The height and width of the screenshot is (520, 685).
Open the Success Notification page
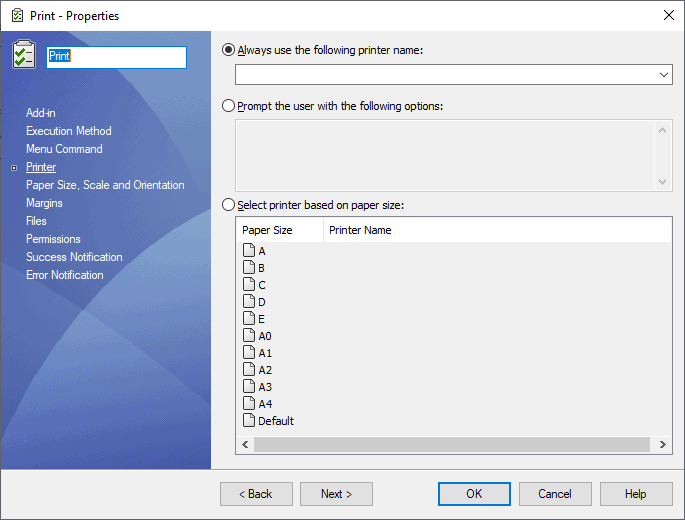click(x=74, y=257)
